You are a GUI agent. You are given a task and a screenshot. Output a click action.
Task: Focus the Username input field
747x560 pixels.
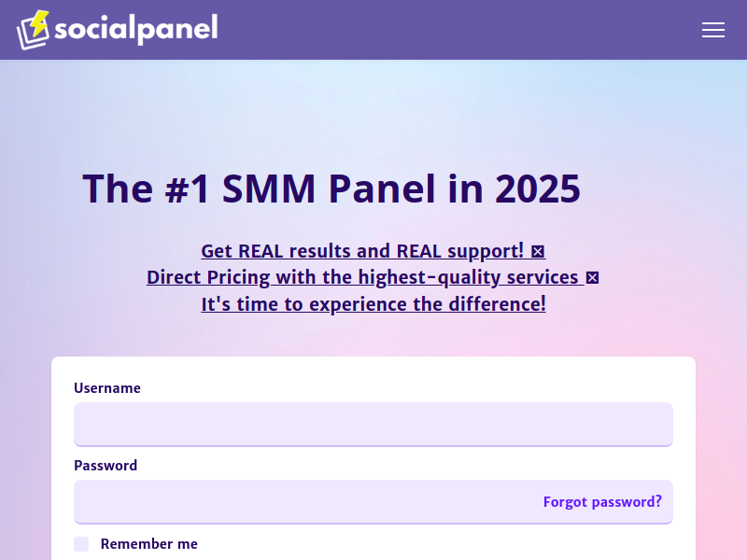pyautogui.click(x=373, y=424)
